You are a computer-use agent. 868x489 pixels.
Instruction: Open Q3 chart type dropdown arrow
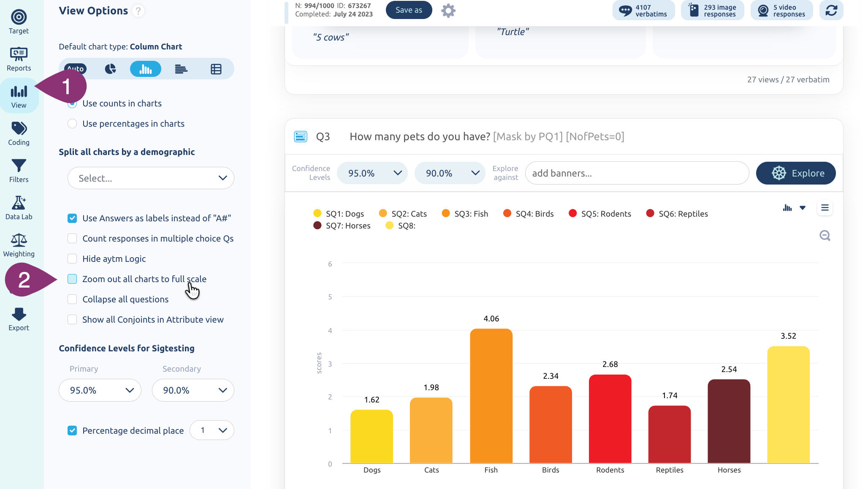tap(803, 208)
